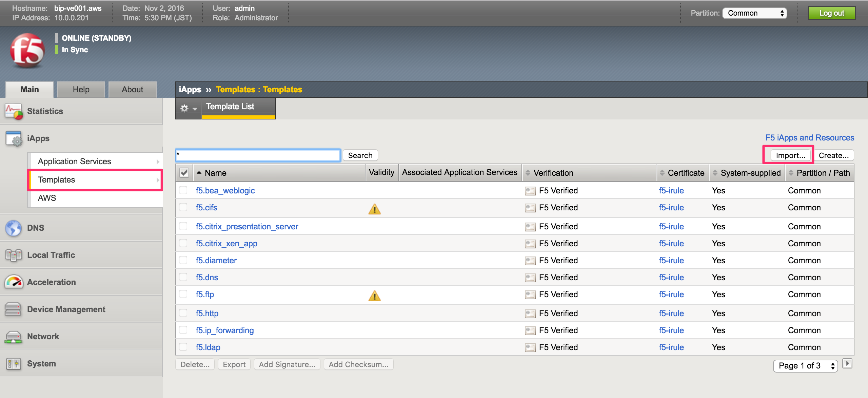Check the f5.citrix_presentation_server checkbox
This screenshot has height=398, width=868.
tap(183, 226)
